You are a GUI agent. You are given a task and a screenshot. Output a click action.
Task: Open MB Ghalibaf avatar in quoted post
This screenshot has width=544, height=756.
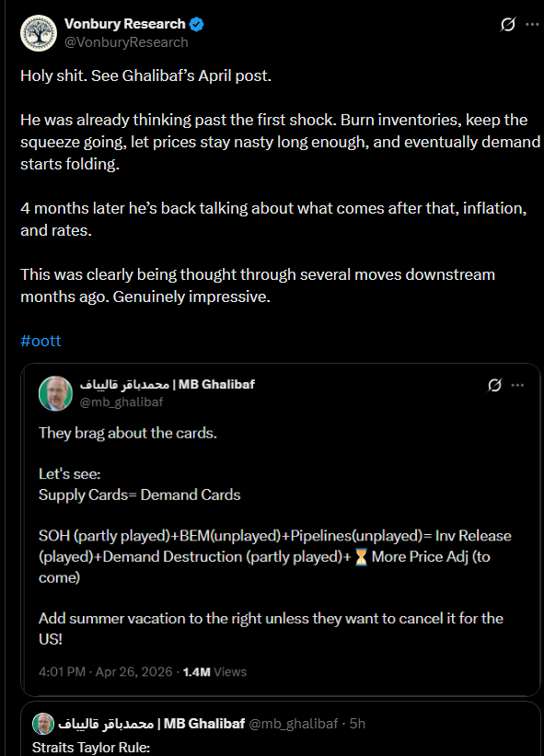pos(55,393)
